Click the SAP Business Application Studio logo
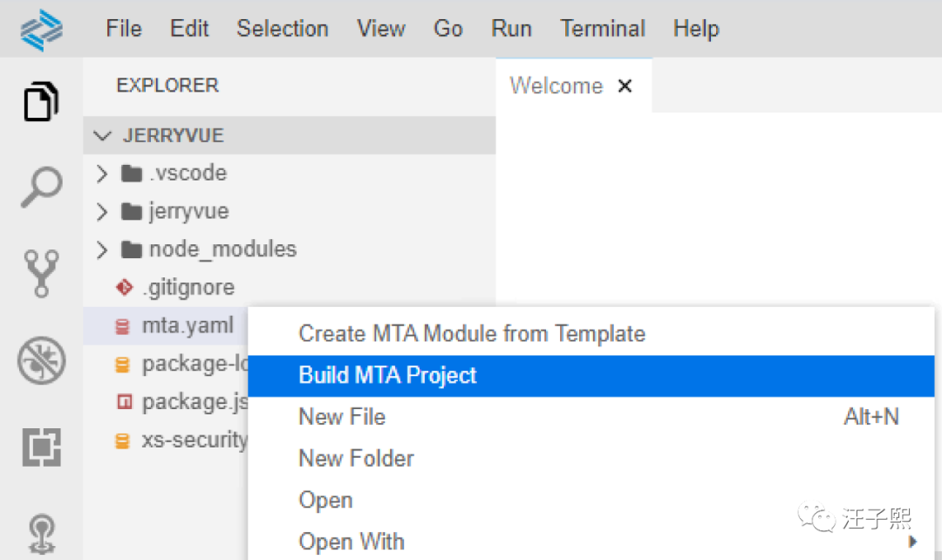This screenshot has height=560, width=942. click(x=42, y=30)
